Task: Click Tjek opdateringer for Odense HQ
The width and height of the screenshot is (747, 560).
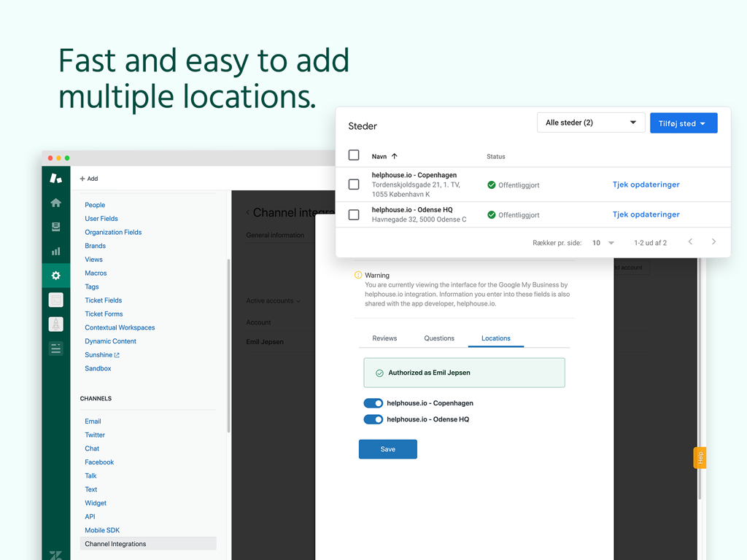Action: point(646,214)
